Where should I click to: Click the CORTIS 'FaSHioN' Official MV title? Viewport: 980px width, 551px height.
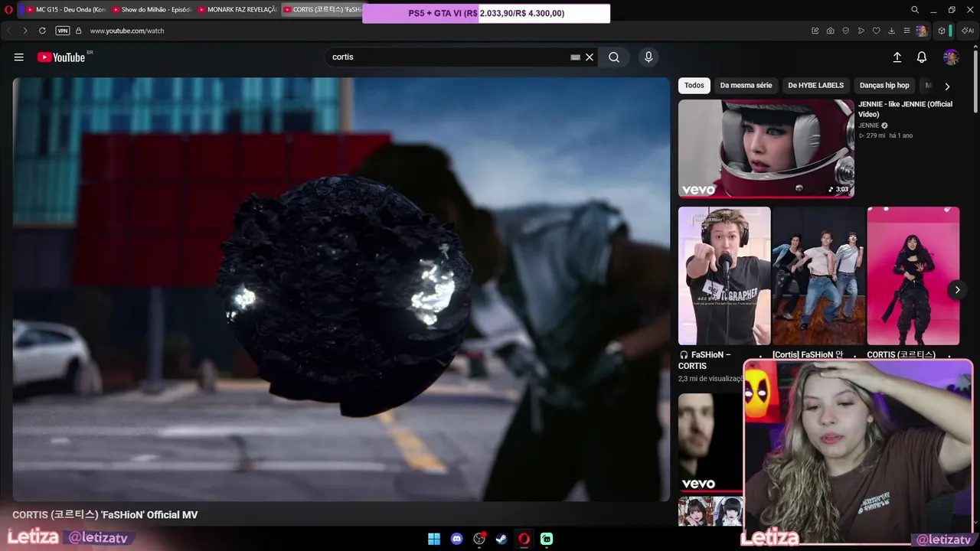105,515
